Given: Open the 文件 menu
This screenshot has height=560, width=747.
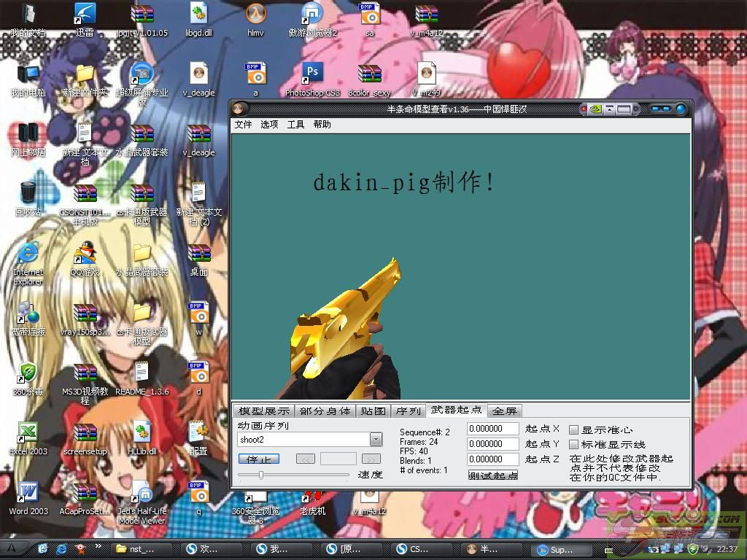Looking at the screenshot, I should coord(243,124).
